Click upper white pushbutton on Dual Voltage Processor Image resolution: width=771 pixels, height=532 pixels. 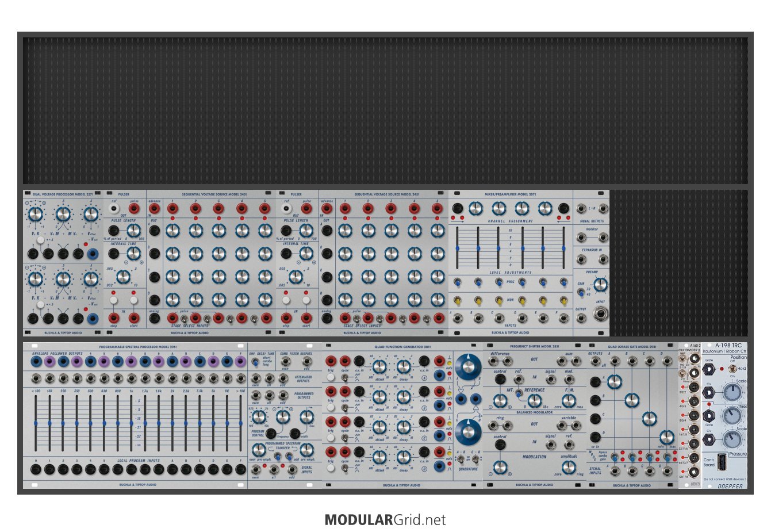pyautogui.click(x=40, y=240)
